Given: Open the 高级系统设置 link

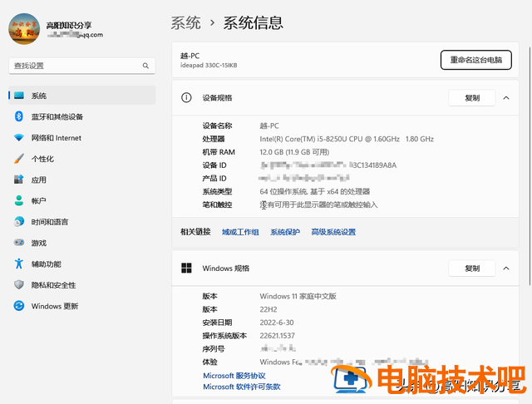Looking at the screenshot, I should 333,232.
